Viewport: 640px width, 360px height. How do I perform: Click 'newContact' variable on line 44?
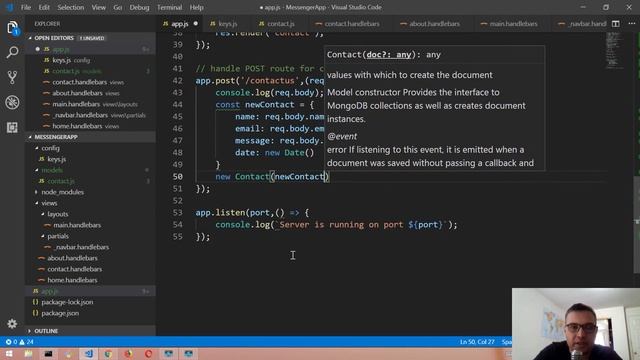(269, 105)
